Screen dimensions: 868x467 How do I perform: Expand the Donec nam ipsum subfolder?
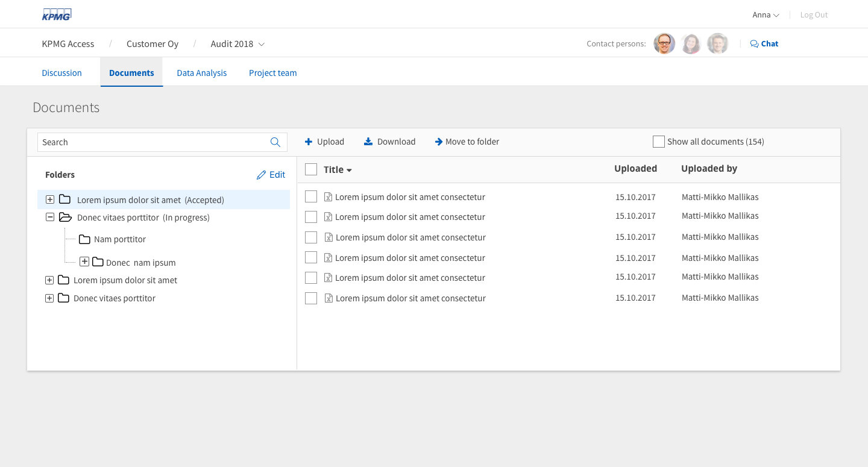[x=84, y=262]
